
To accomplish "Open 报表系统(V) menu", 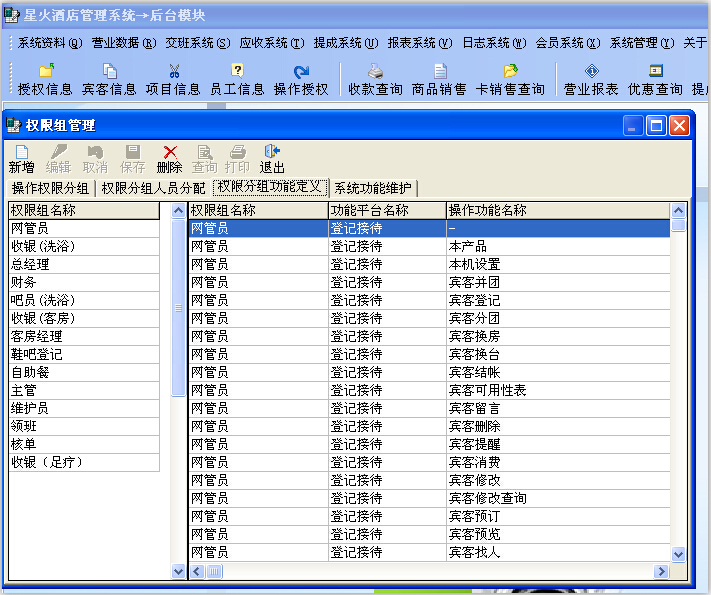I will pyautogui.click(x=420, y=43).
